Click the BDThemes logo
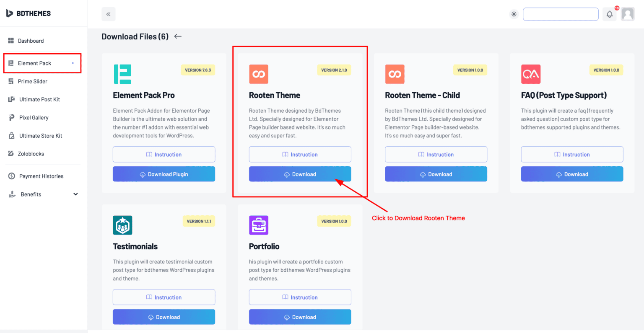This screenshot has width=644, height=333. tap(28, 13)
